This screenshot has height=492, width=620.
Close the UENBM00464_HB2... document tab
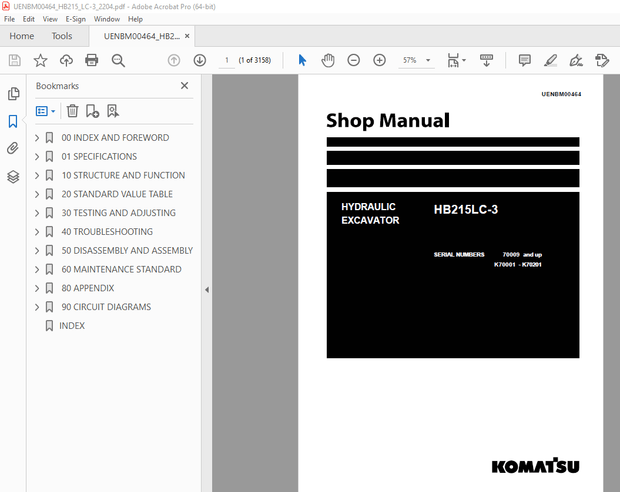click(187, 36)
